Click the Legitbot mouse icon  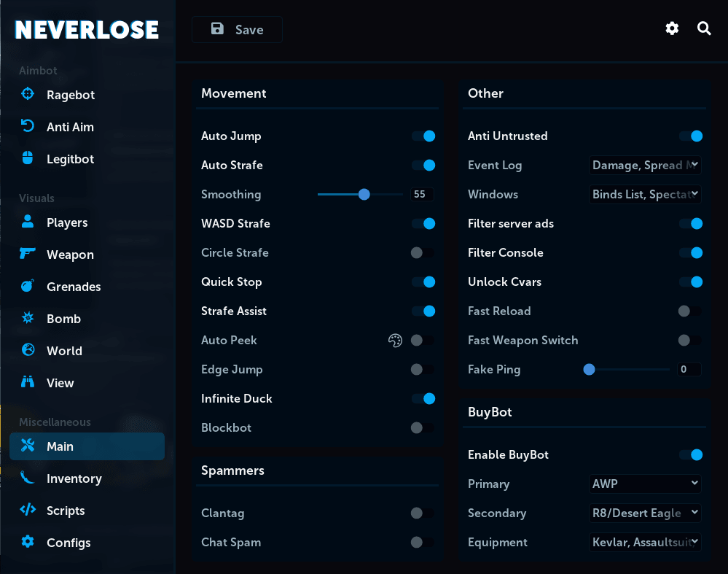tap(28, 158)
